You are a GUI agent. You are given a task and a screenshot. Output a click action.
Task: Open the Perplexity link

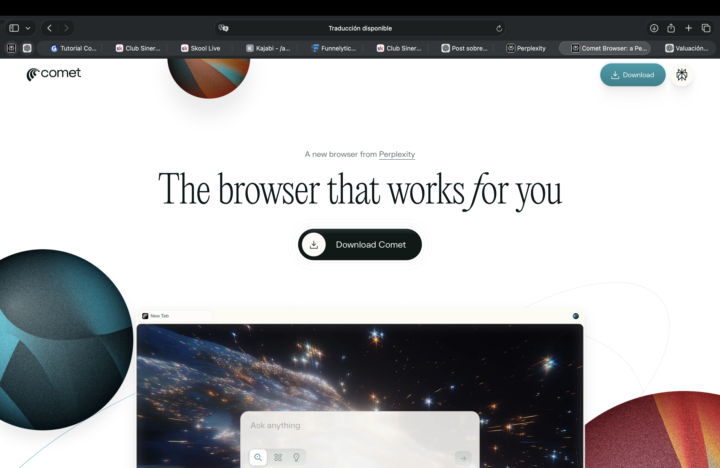point(397,154)
